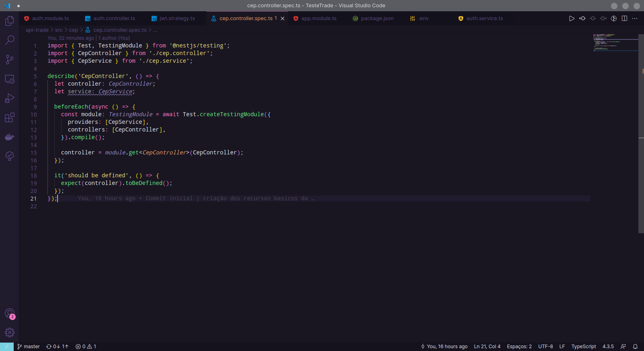This screenshot has width=644, height=351.
Task: Click the '@nestjs/testing' import string
Action: tap(198, 46)
